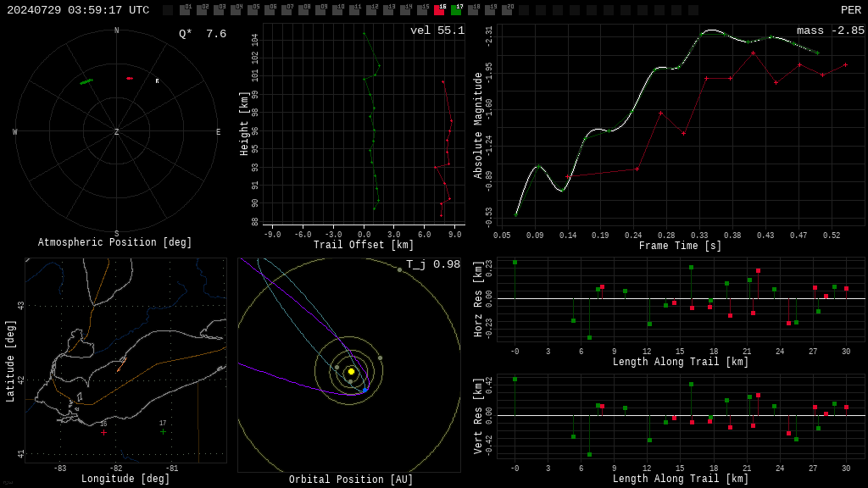Click station indicator square 13
The height and width of the screenshot is (488, 868).
388,10
